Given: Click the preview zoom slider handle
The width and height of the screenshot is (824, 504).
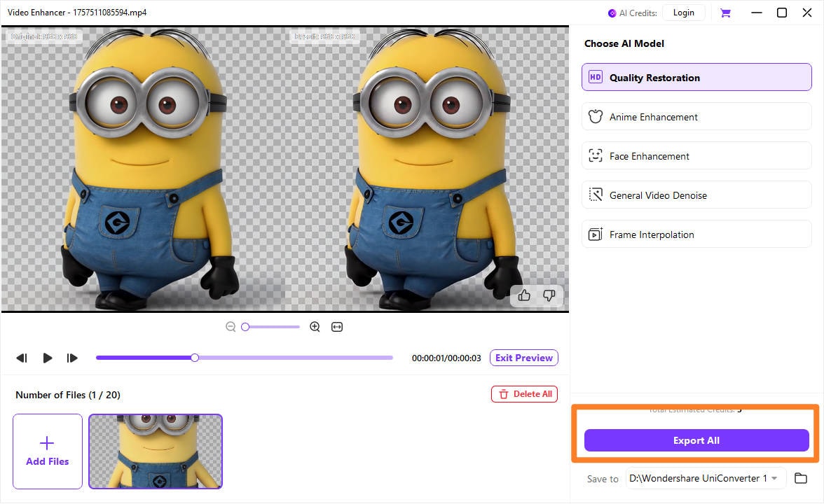Looking at the screenshot, I should [x=245, y=327].
